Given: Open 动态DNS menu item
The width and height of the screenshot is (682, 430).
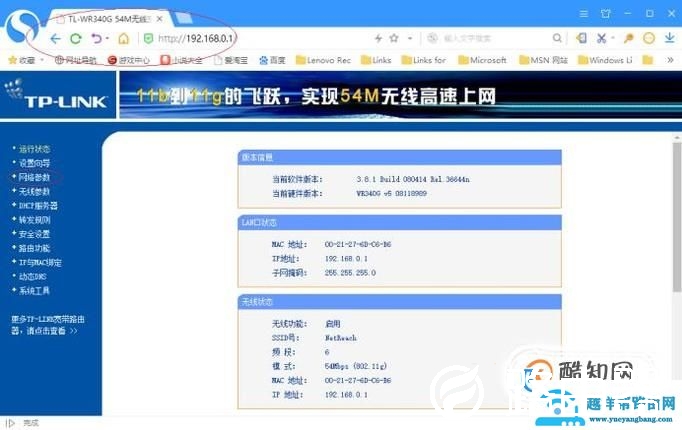Looking at the screenshot, I should (x=32, y=277).
